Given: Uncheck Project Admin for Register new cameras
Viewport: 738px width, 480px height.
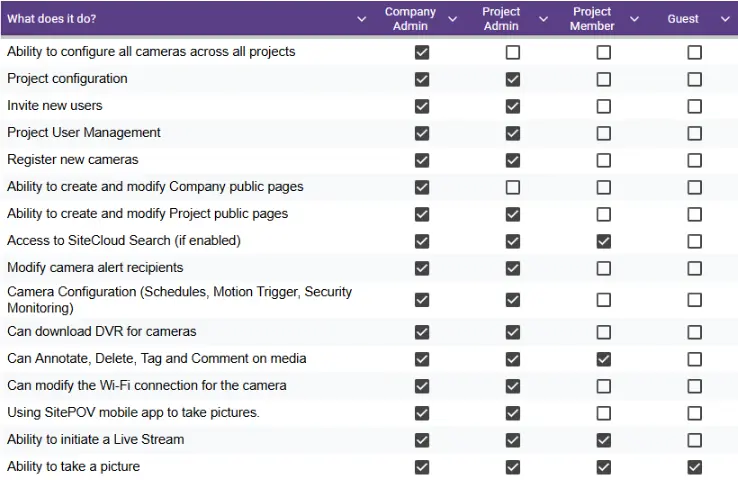Looking at the screenshot, I should coord(513,160).
